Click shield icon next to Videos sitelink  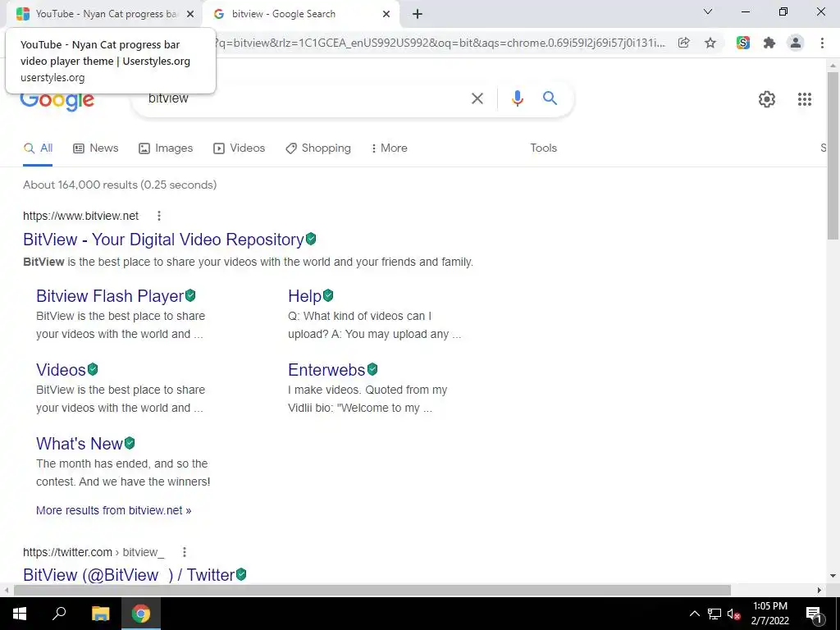click(x=93, y=369)
